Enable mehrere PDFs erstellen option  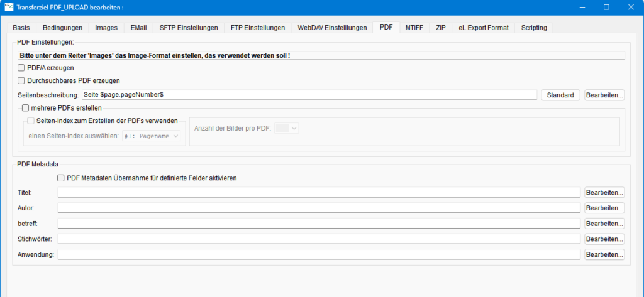point(26,108)
